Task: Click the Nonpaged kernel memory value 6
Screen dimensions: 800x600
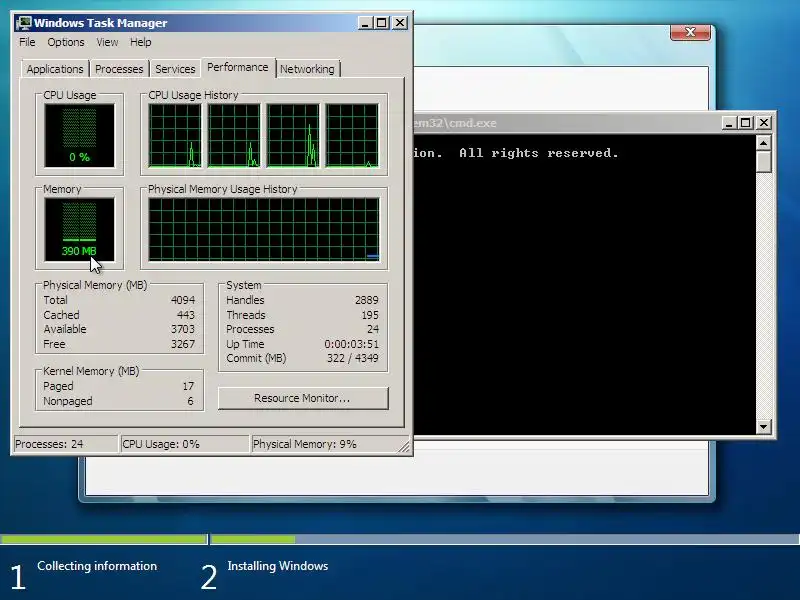Action: (190, 401)
